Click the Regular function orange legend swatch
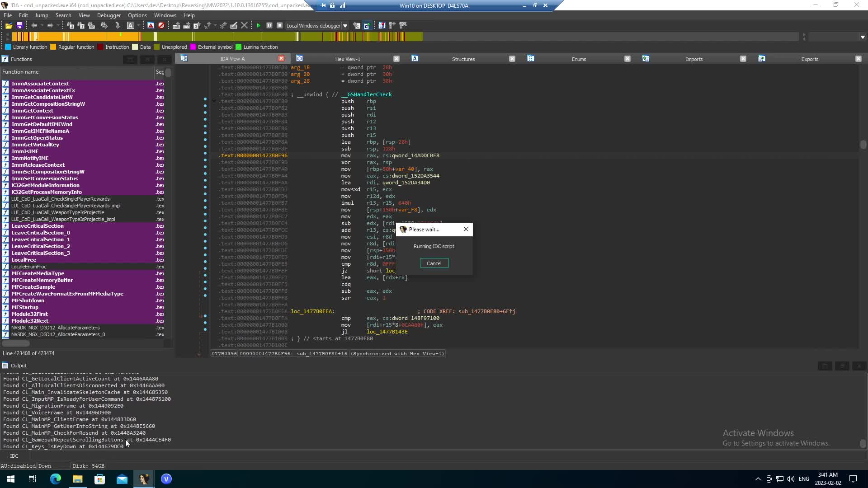This screenshot has width=868, height=488. (x=53, y=47)
